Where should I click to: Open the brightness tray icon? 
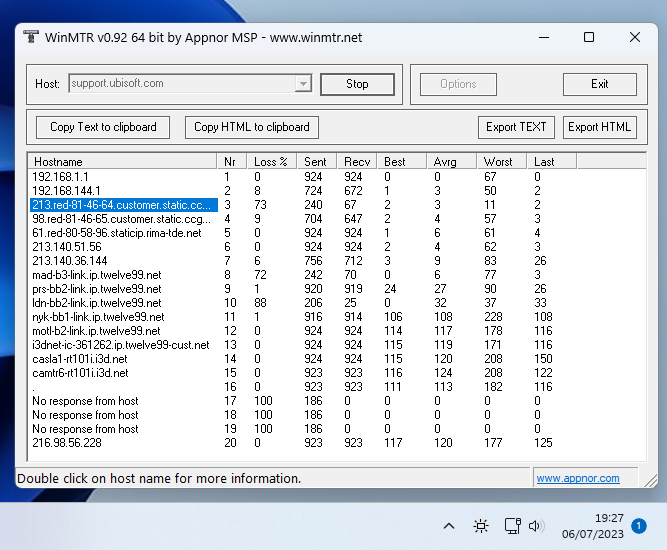481,526
